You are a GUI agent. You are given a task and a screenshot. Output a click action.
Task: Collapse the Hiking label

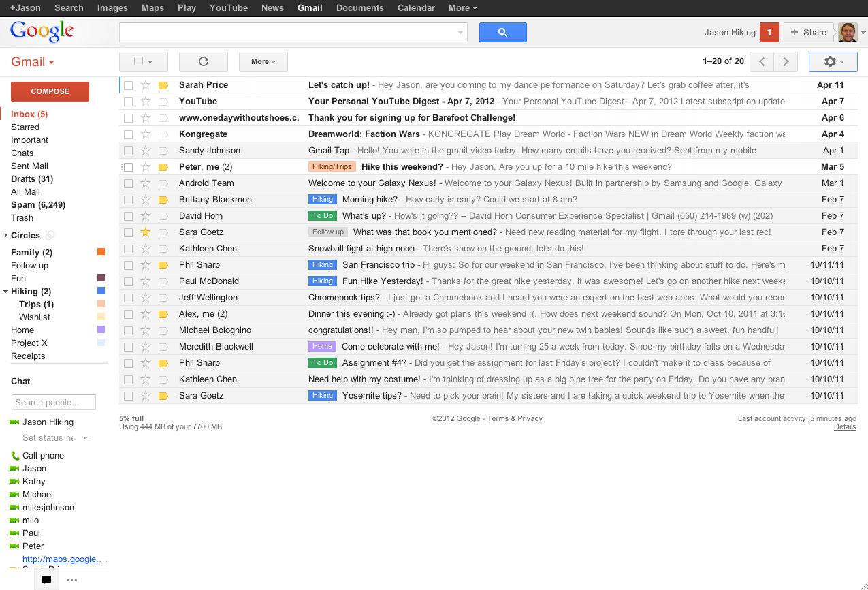click(5, 292)
